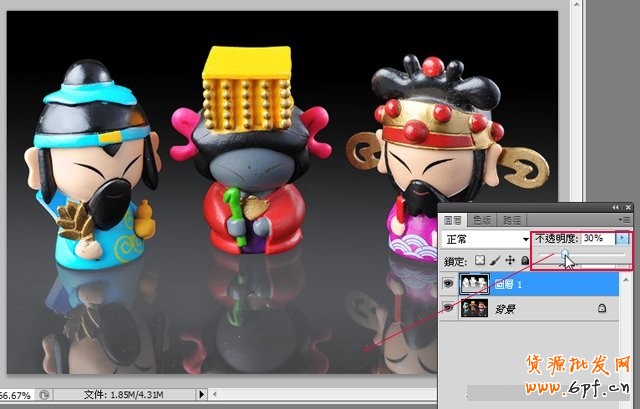This screenshot has width=640, height=409.
Task: Click the 背景 layer thumbnail
Action: [473, 308]
